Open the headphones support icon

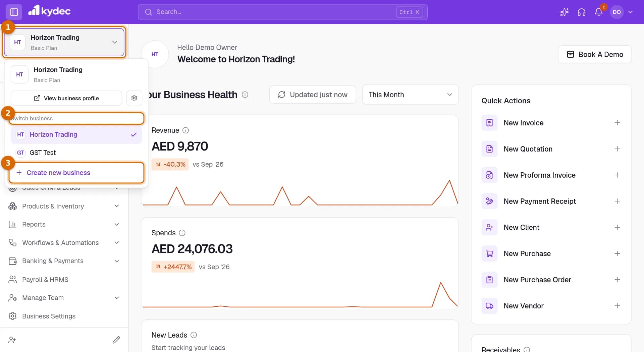coord(581,12)
